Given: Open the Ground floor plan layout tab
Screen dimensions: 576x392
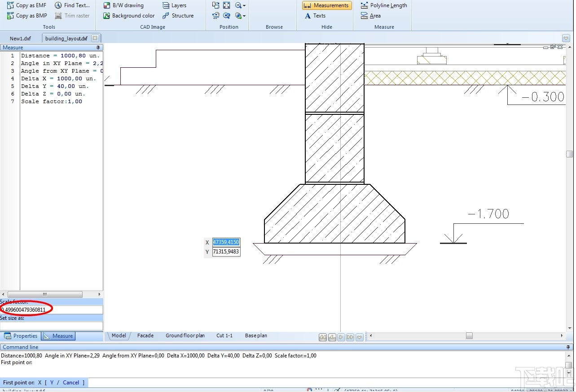Looking at the screenshot, I should (185, 335).
